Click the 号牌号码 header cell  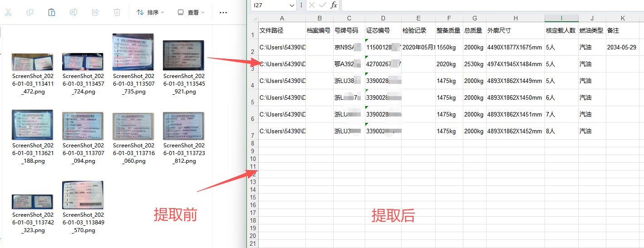349,30
